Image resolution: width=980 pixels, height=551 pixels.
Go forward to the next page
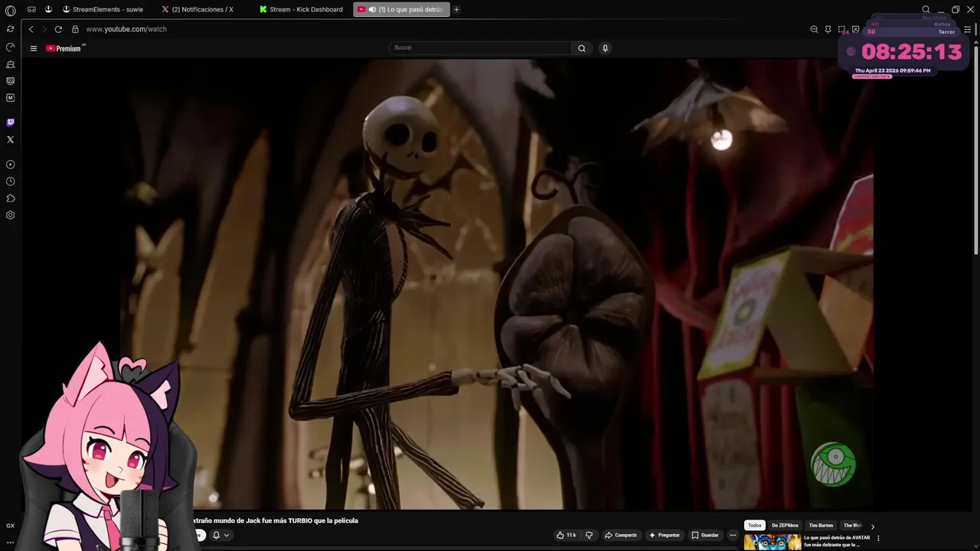click(44, 29)
